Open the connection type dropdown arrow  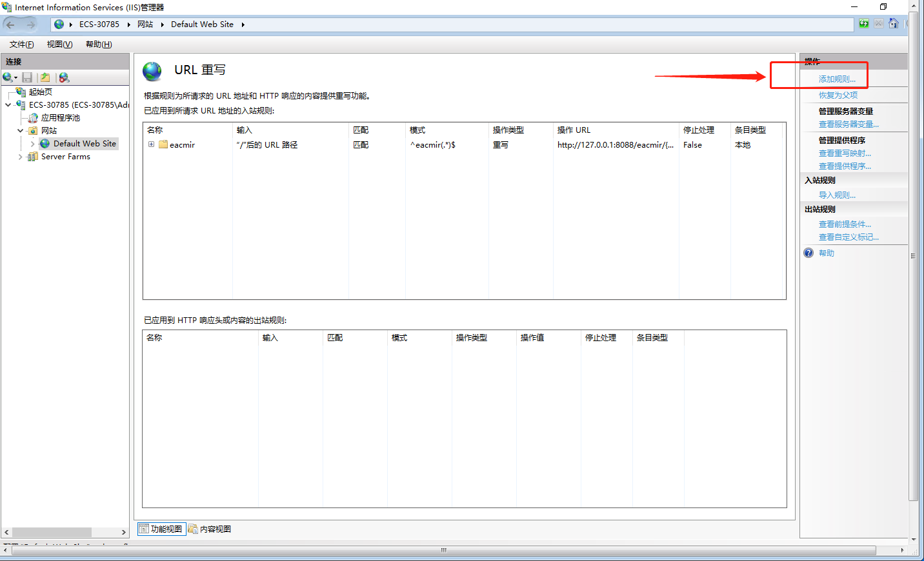(x=15, y=77)
